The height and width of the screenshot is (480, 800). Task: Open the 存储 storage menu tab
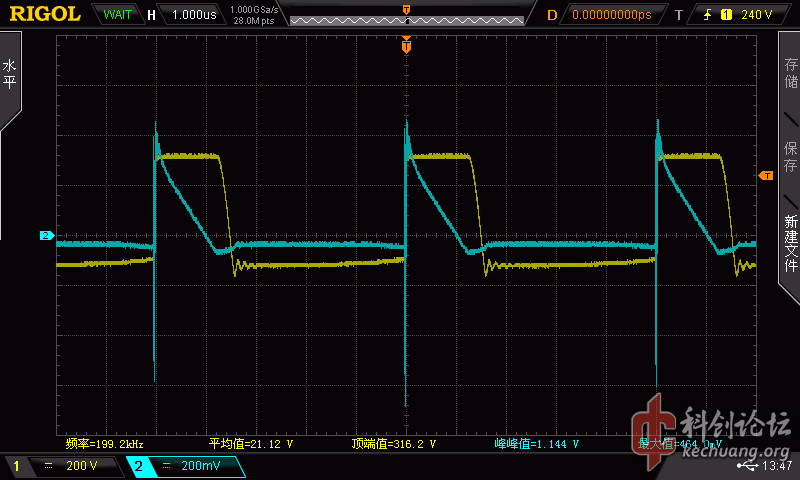[790, 76]
